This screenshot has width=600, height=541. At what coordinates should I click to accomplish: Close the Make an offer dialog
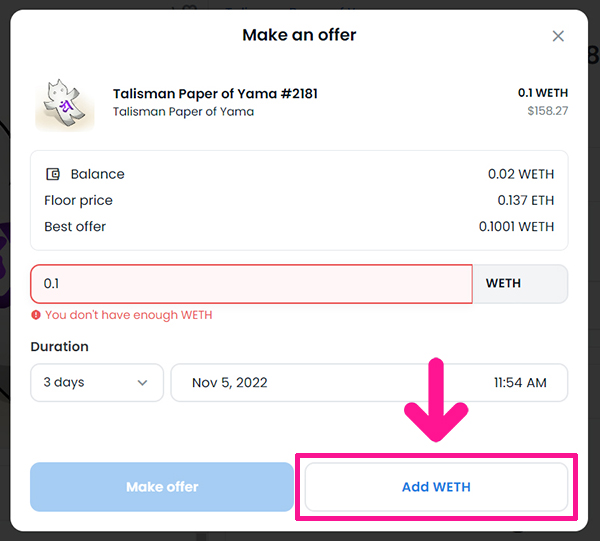(558, 36)
